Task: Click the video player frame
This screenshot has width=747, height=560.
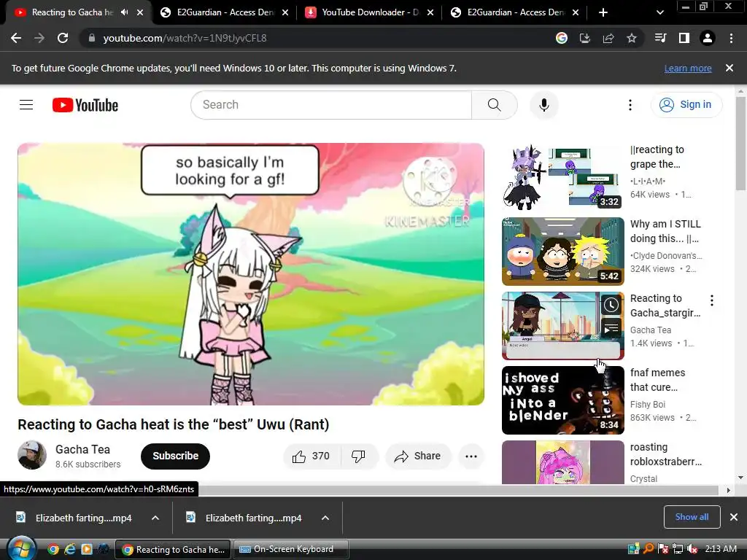Action: pos(251,274)
